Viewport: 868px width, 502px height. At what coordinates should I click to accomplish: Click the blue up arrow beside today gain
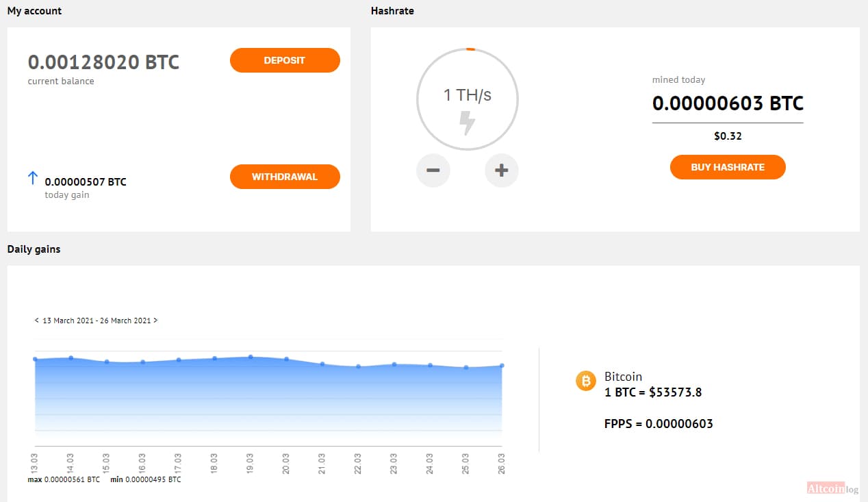coord(32,178)
